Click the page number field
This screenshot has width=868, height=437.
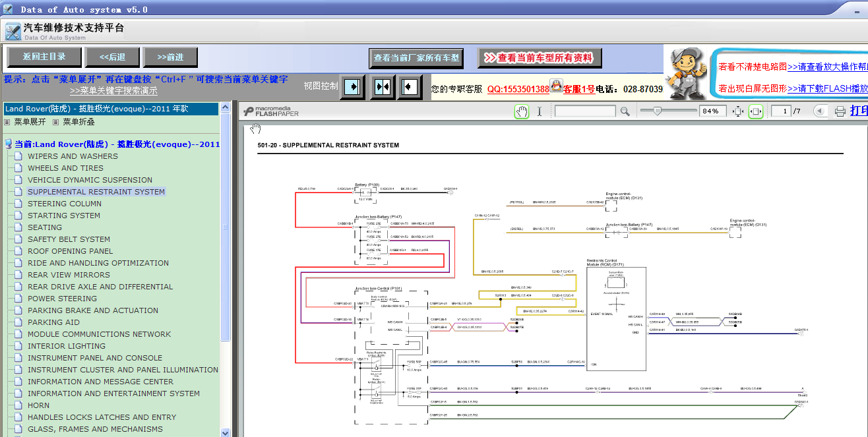(x=781, y=111)
